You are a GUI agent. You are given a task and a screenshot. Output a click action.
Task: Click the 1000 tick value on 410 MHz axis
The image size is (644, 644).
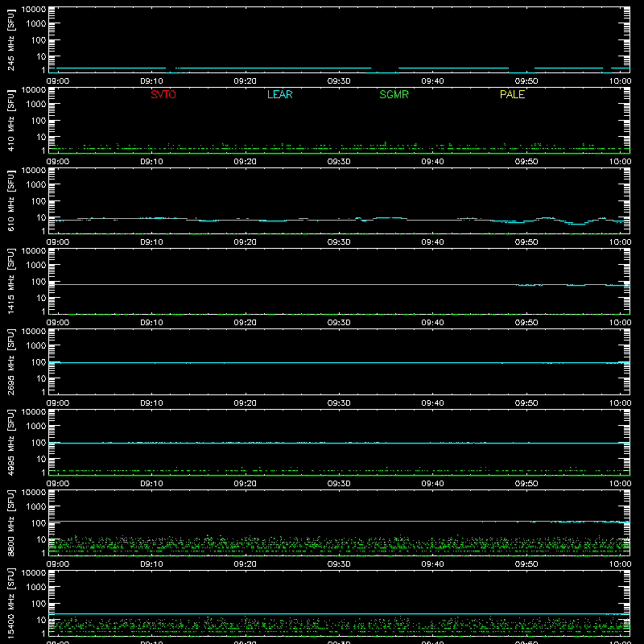[x=36, y=105]
